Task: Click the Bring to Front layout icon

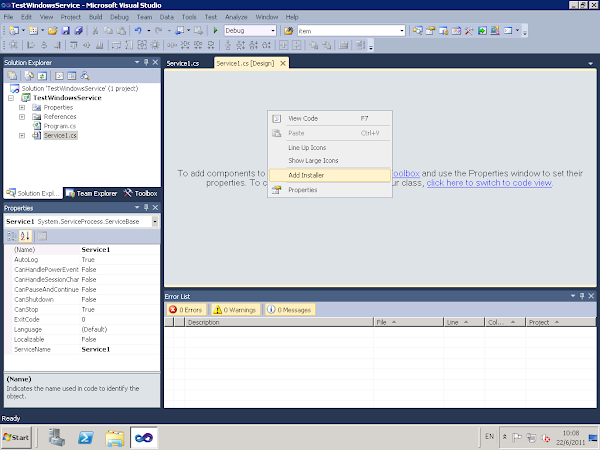Action: click(x=314, y=45)
